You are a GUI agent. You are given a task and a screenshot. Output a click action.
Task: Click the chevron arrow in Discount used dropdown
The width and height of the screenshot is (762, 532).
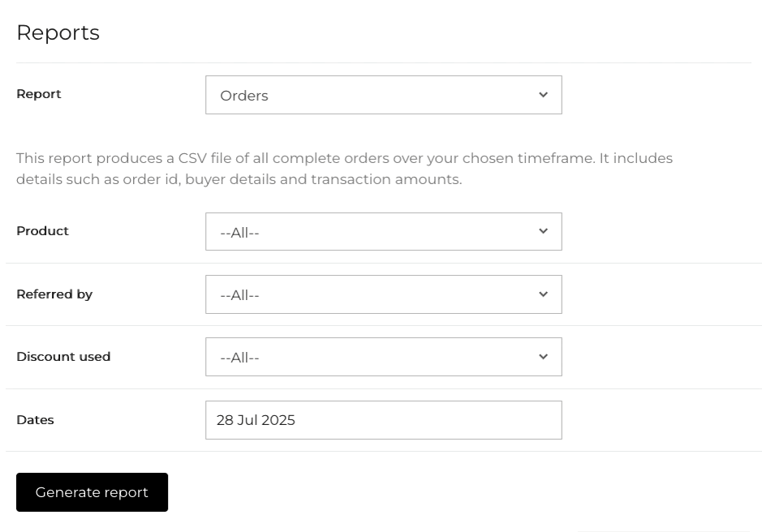[x=543, y=357]
